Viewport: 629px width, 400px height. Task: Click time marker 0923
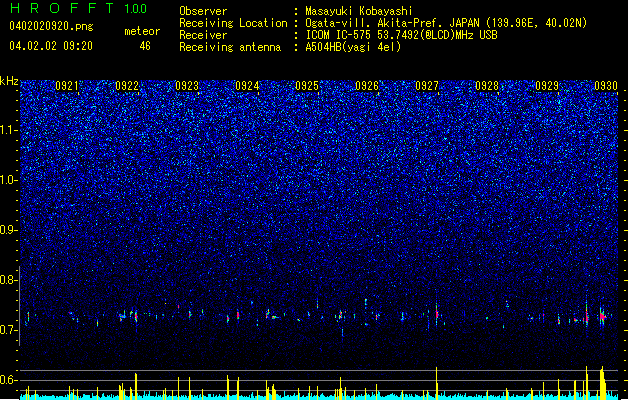click(187, 86)
